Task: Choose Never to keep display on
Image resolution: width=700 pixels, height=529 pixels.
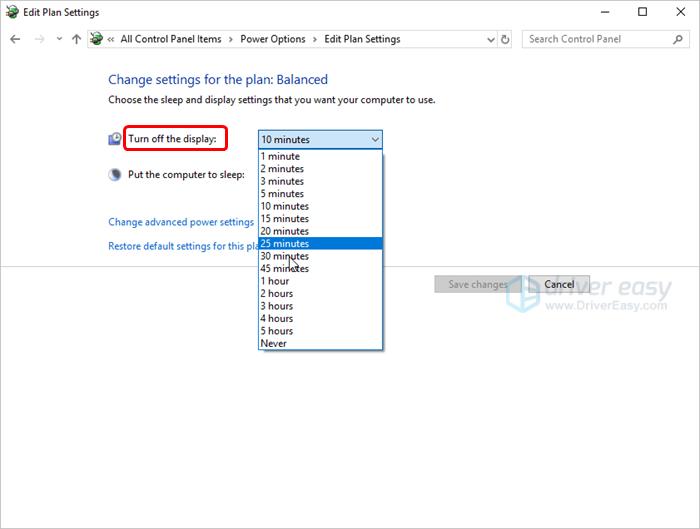Action: point(320,344)
